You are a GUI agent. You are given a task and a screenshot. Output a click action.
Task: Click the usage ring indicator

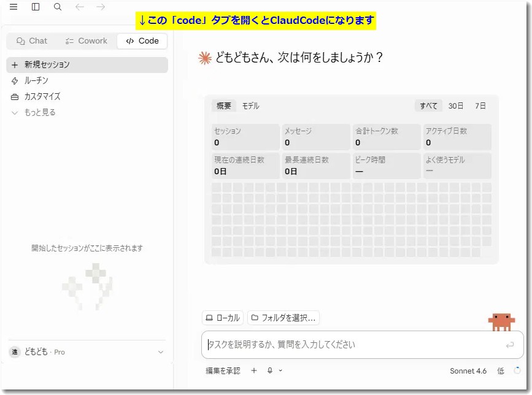517,370
